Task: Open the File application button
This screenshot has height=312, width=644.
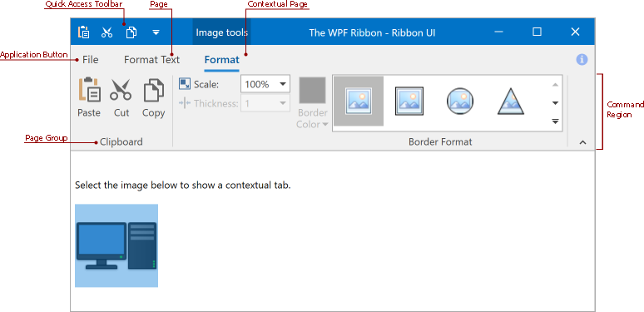Action: pos(91,60)
